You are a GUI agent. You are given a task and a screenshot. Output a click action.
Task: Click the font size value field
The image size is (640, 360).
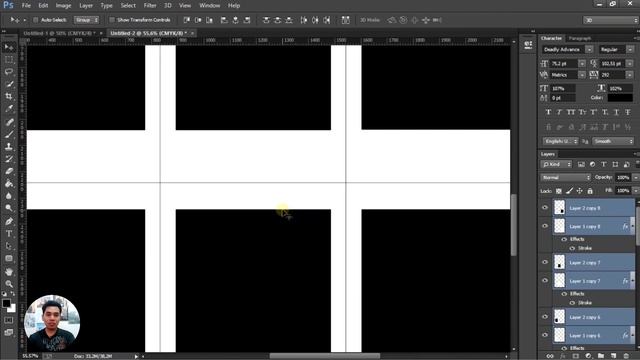(x=563, y=64)
